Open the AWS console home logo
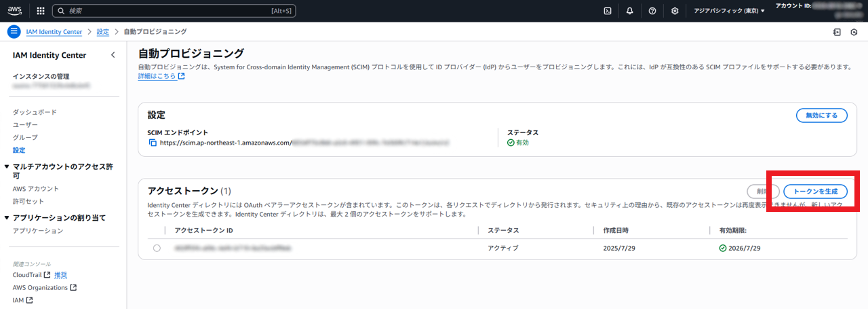Viewport: 868px width, 309px height. pos(15,11)
